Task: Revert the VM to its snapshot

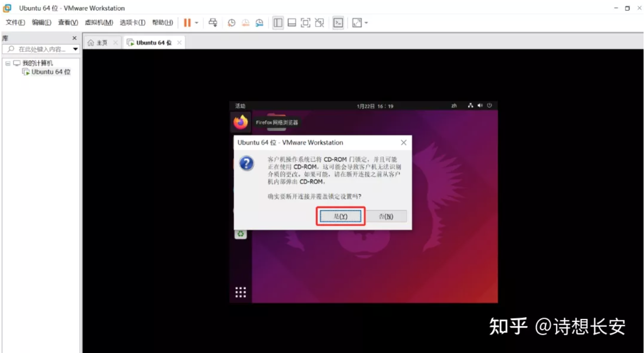Action: tap(245, 22)
